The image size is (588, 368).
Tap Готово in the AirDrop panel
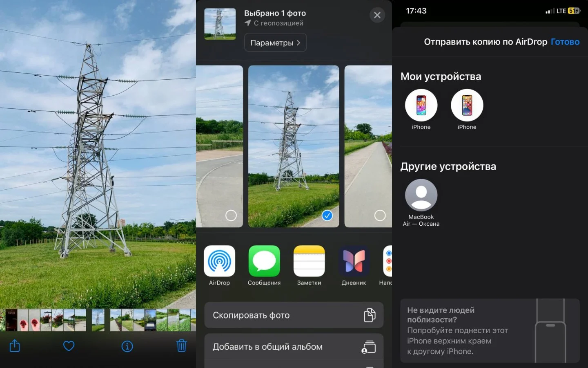pos(565,42)
